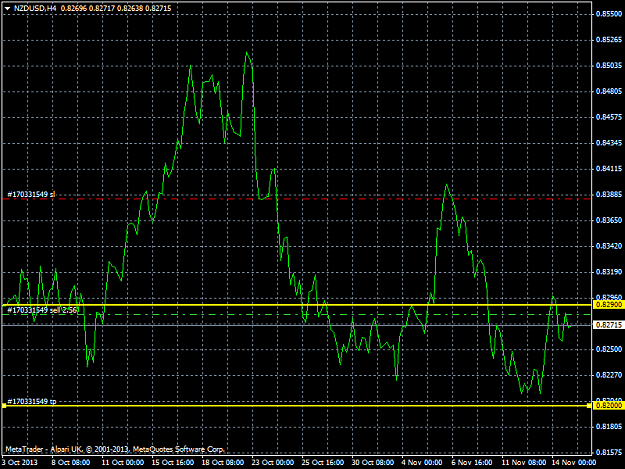Click the 8 Oct 08:00 time label
The image size is (625, 469).
click(x=71, y=462)
